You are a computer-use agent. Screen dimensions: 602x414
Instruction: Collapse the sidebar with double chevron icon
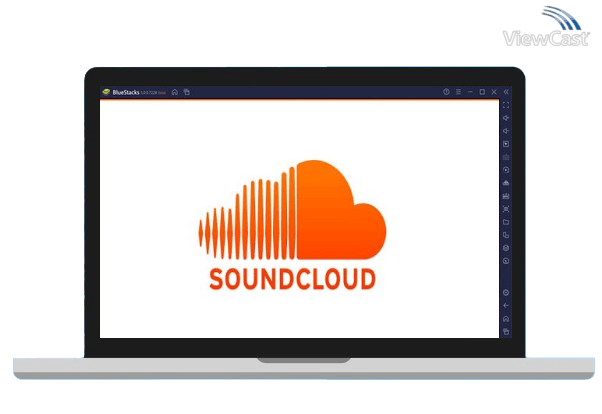click(x=506, y=92)
